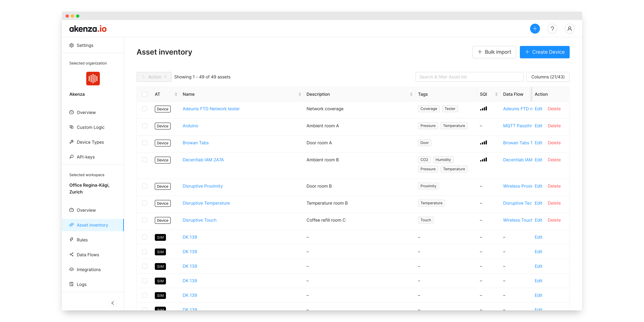
Task: Click the Rules lightning icon
Action: (x=72, y=240)
